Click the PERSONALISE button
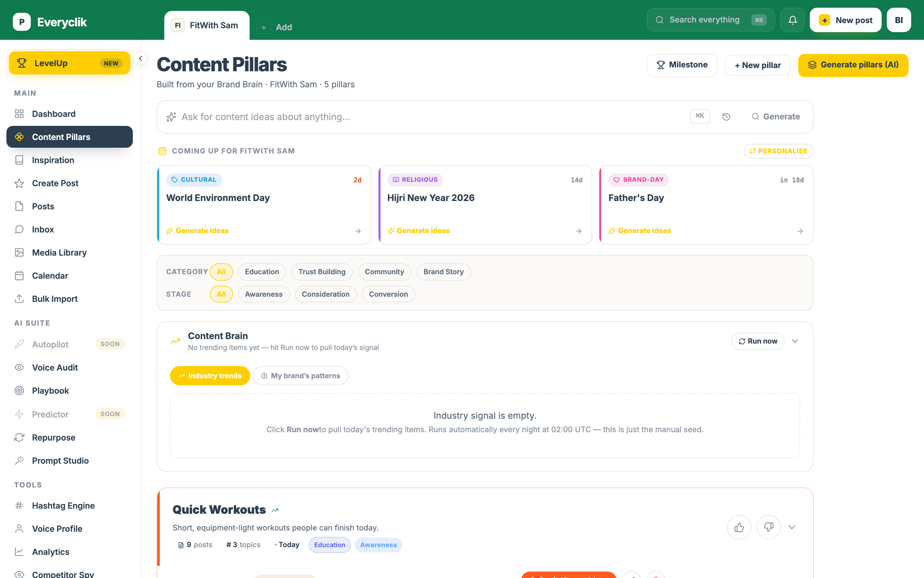The width and height of the screenshot is (924, 578). click(778, 151)
